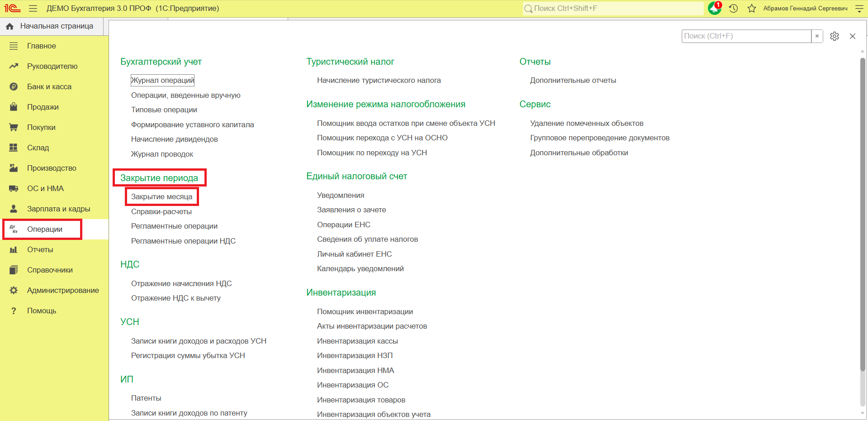Open Групповое перепроведение документов
Viewport: 868px width, 421px height.
coord(599,138)
